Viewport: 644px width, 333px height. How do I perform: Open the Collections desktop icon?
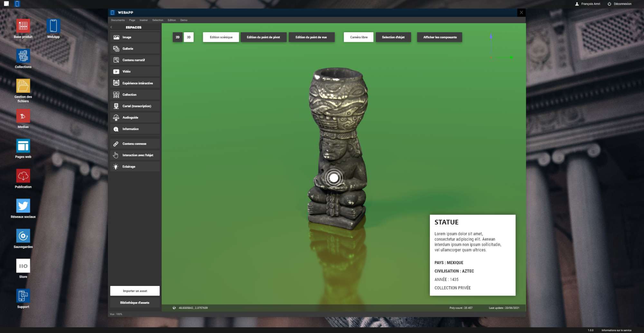pyautogui.click(x=23, y=56)
